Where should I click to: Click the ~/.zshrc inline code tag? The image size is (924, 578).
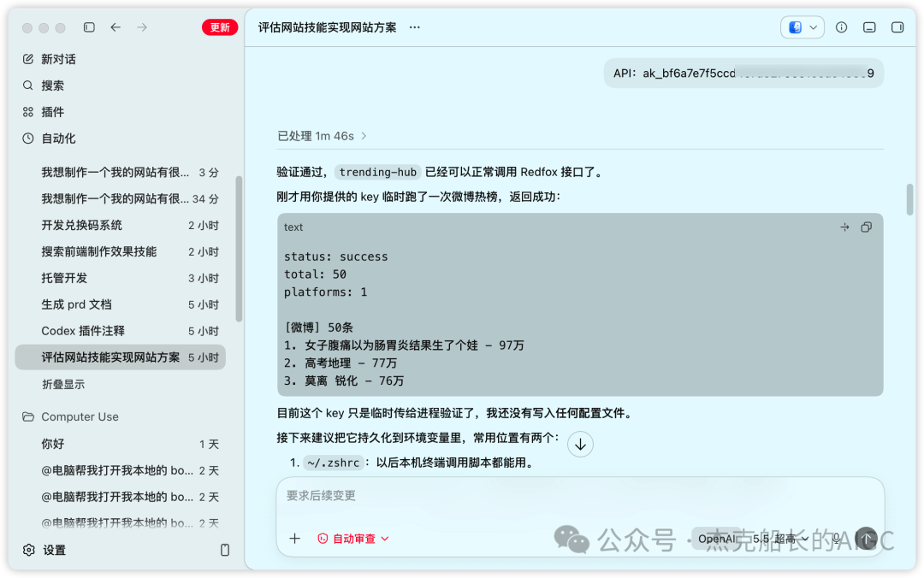click(333, 463)
